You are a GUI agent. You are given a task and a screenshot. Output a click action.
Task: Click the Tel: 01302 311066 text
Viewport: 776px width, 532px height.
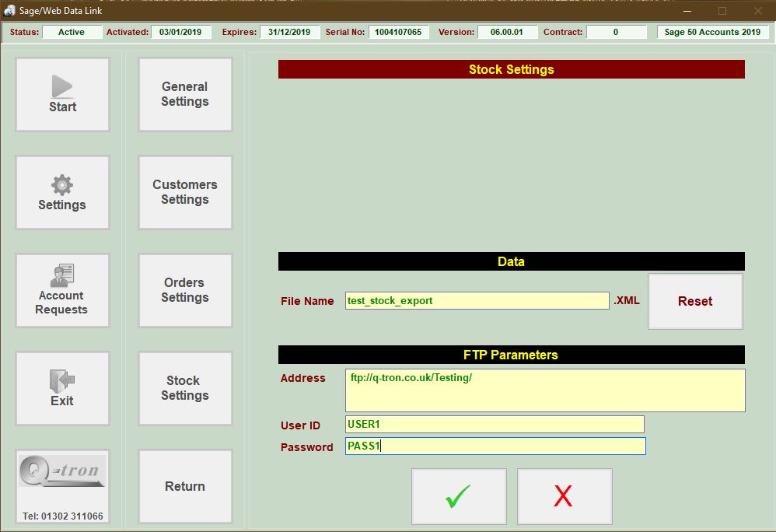63,516
